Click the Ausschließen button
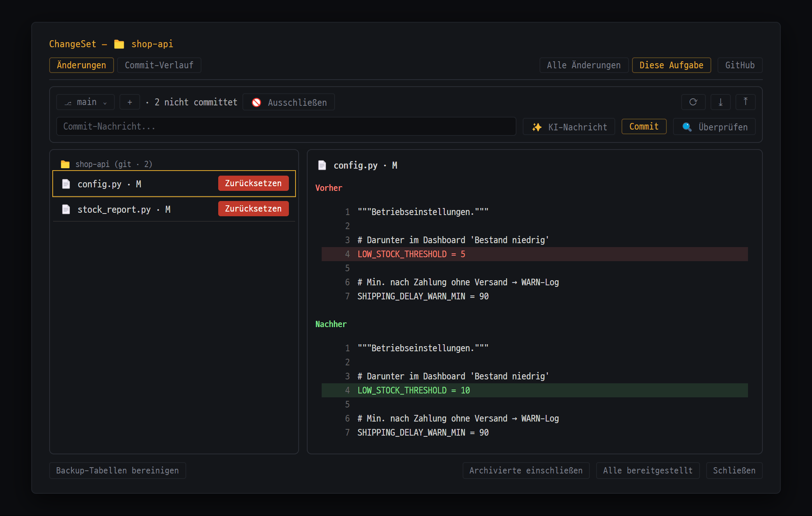 (x=288, y=102)
